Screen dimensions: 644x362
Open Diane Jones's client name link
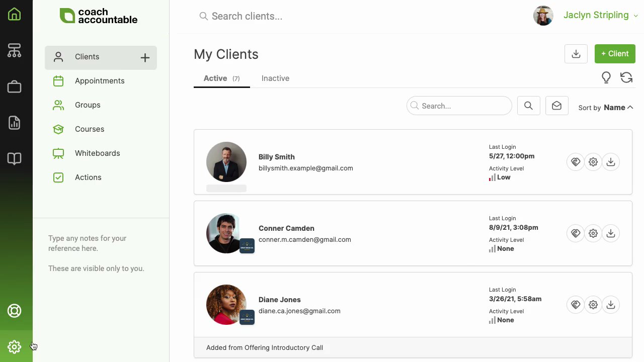pyautogui.click(x=280, y=300)
